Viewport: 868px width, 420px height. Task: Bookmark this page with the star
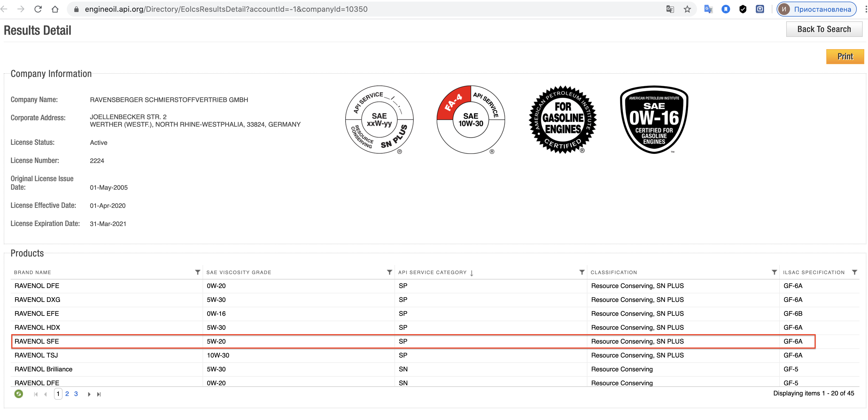687,9
